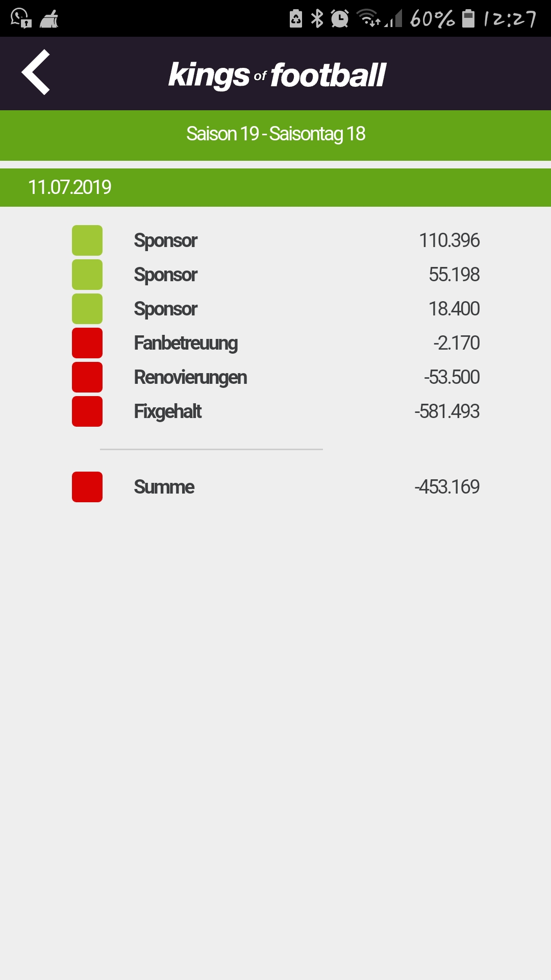Screen dimensions: 551x980
Task: Tap the Bluetooth status icon
Action: [x=317, y=19]
